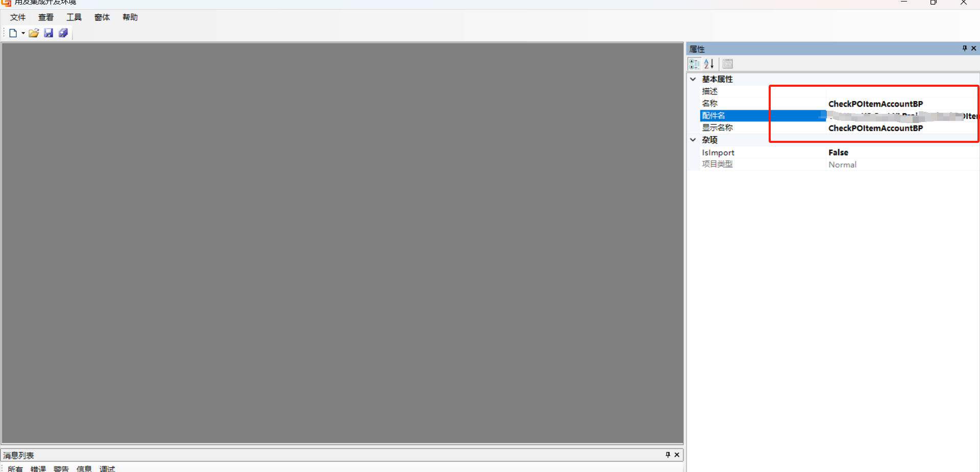Click the 项目类型 value Normal
Viewport: 980px width, 472px height.
click(842, 165)
